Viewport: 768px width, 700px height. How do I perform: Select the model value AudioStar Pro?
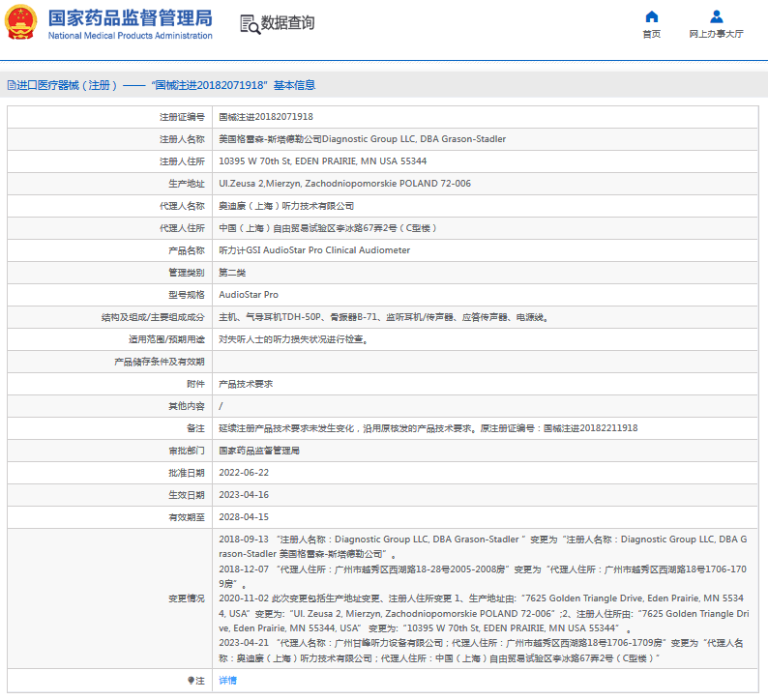tap(249, 295)
